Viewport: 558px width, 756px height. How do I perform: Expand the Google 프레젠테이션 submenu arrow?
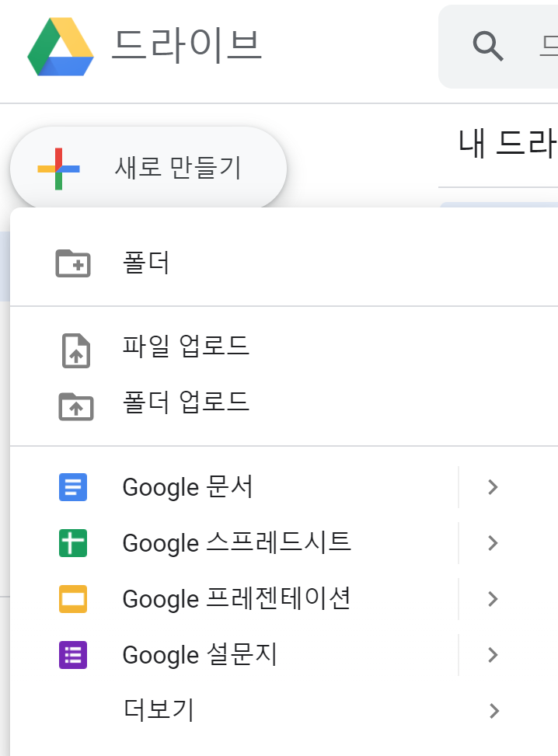pos(493,599)
